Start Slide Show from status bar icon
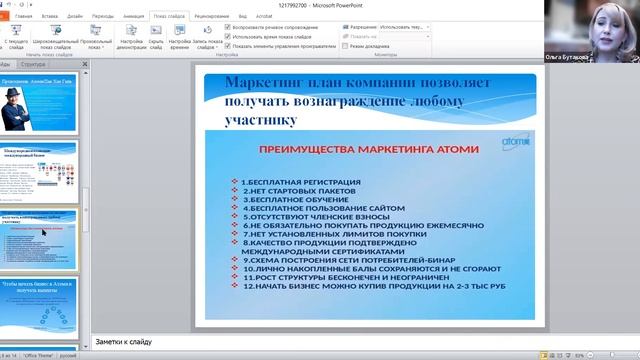Viewport: 640px width, 360px height. 568,356
